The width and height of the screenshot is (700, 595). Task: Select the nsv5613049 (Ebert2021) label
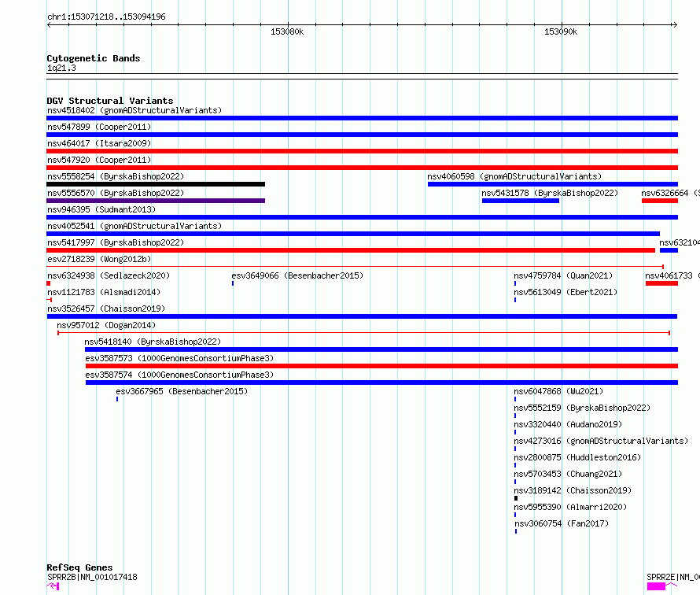[x=566, y=292]
